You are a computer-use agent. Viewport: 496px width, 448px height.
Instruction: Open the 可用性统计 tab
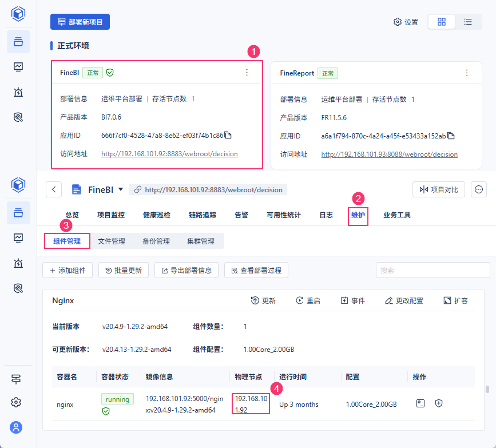(284, 215)
